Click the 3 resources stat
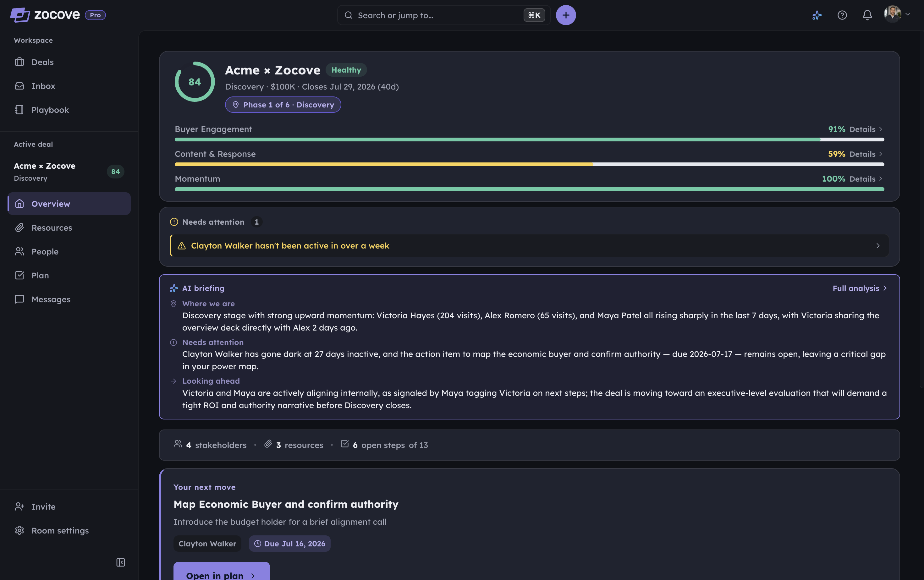This screenshot has width=924, height=580. (x=294, y=445)
